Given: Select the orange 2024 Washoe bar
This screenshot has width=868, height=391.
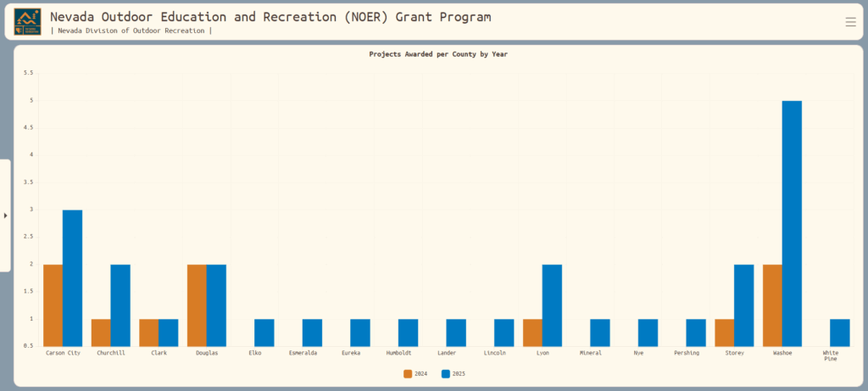Looking at the screenshot, I should coord(772,305).
